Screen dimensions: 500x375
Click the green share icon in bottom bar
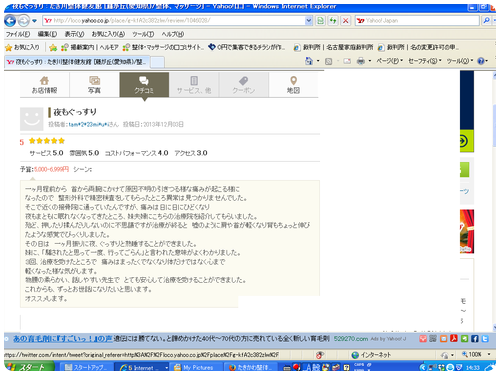[x=464, y=339]
